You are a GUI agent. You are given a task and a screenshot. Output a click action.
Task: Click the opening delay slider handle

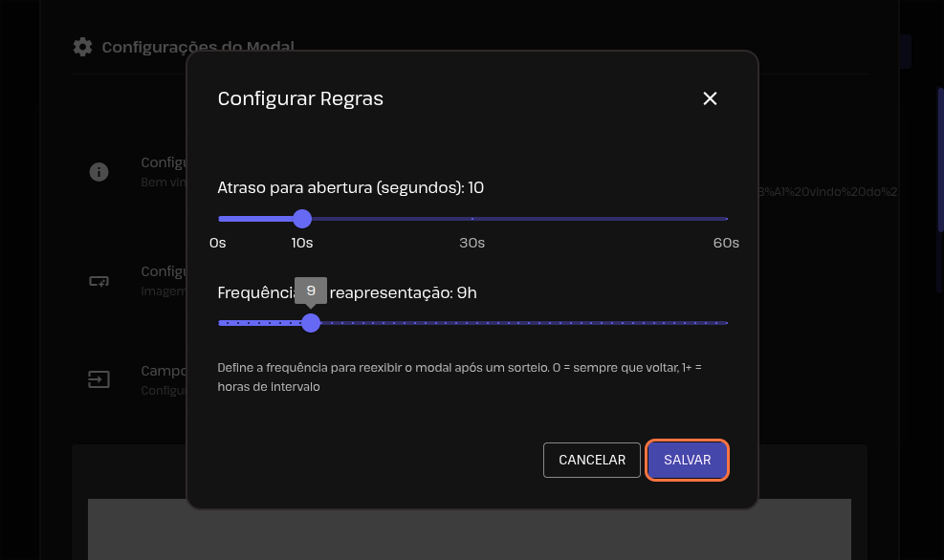point(302,219)
